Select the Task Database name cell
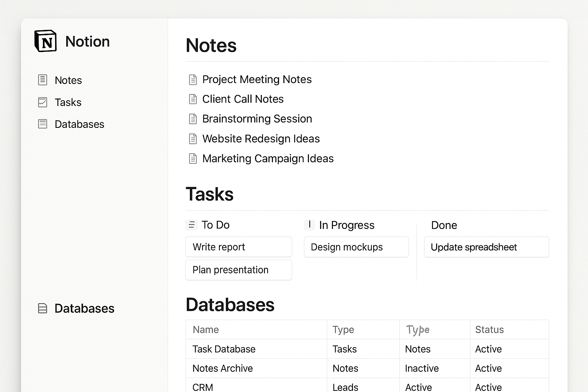This screenshot has width=588, height=392. coord(256,349)
